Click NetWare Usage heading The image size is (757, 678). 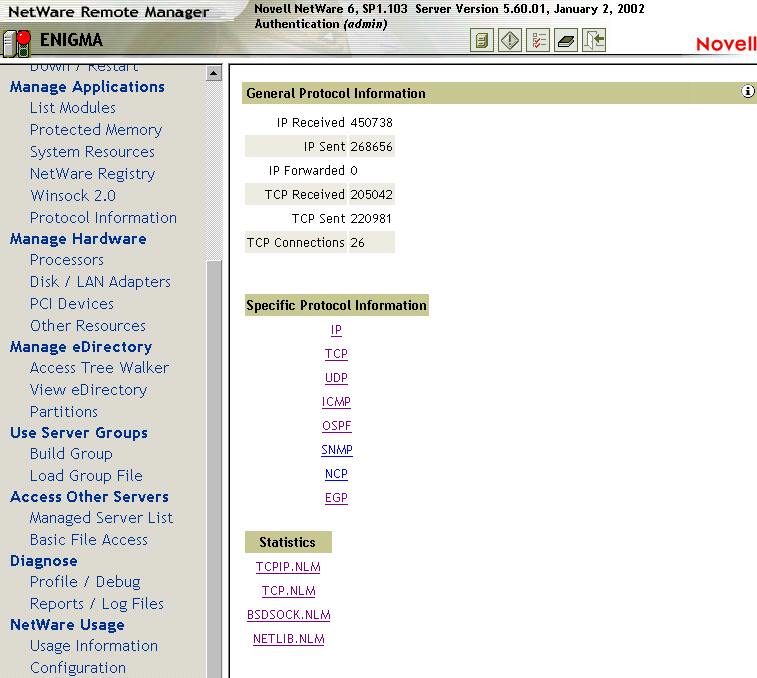point(67,625)
